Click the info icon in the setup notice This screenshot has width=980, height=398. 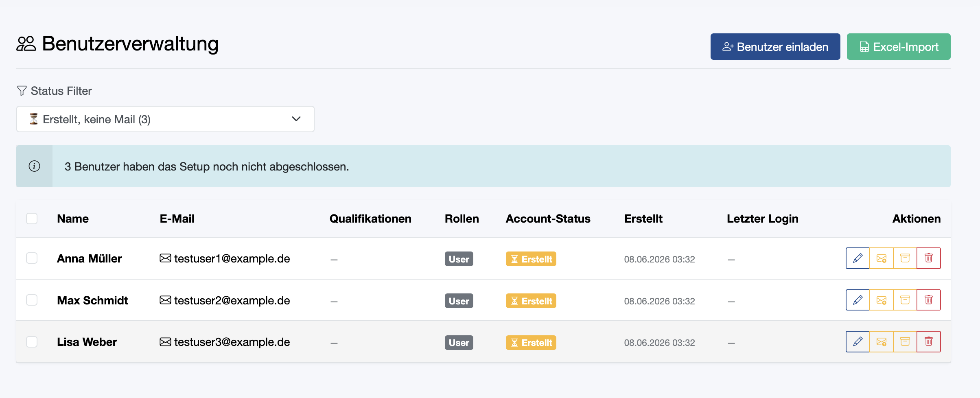point(34,166)
